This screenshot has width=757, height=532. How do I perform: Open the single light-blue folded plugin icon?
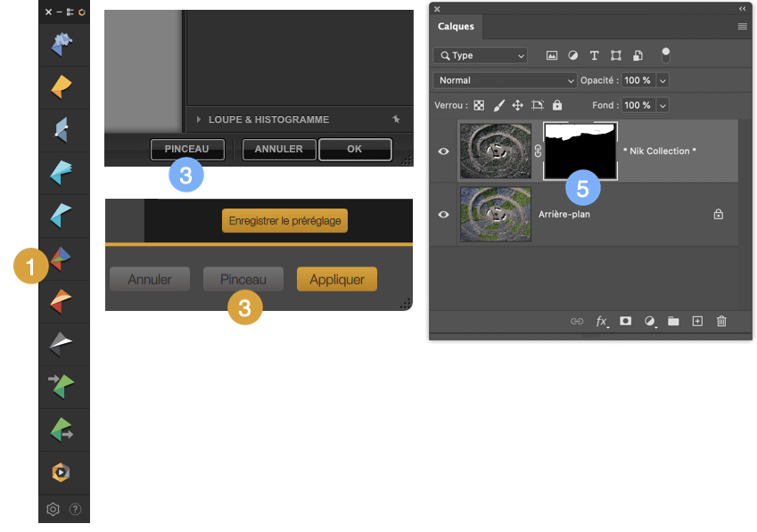pos(62,215)
